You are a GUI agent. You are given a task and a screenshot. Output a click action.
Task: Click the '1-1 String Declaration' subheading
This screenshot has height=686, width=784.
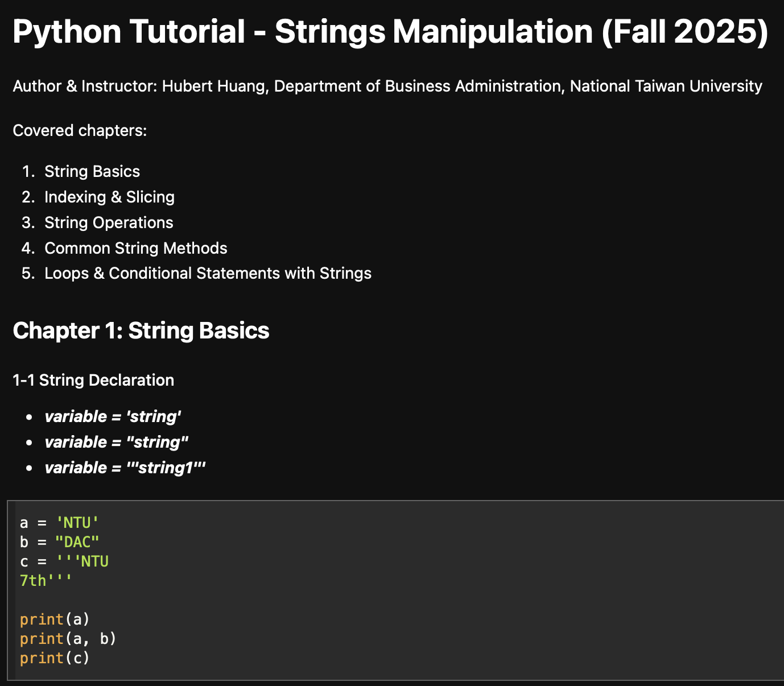[x=93, y=380]
